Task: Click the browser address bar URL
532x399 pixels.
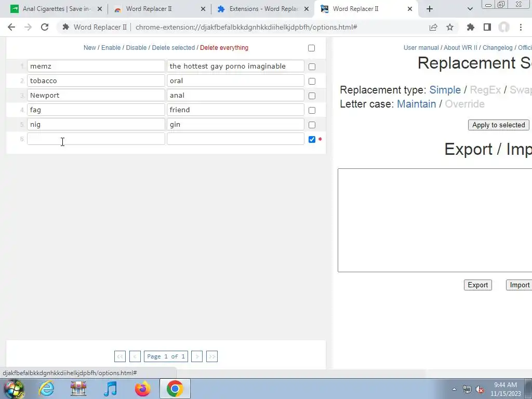Action: (x=246, y=27)
